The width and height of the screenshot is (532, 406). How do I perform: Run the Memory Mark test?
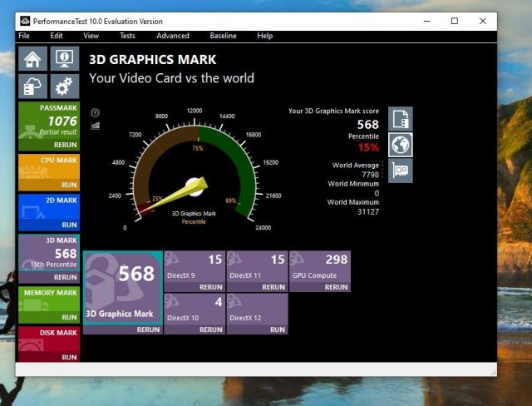click(69, 318)
